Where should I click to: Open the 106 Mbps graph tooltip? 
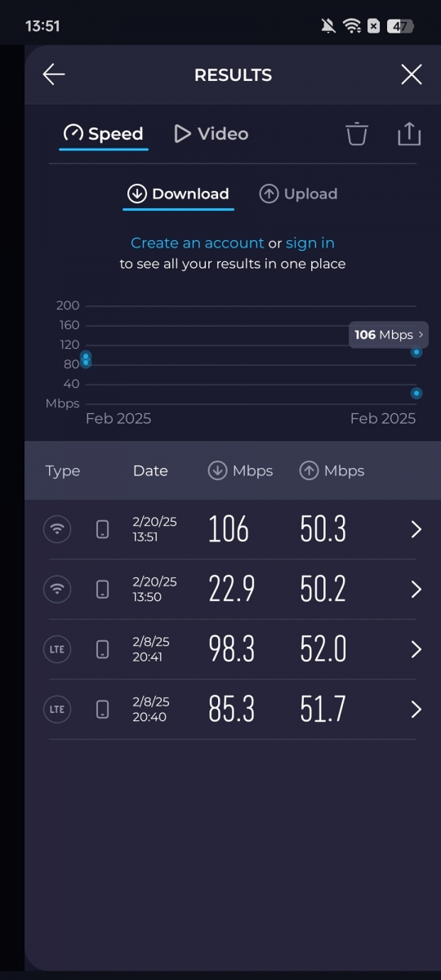point(389,335)
